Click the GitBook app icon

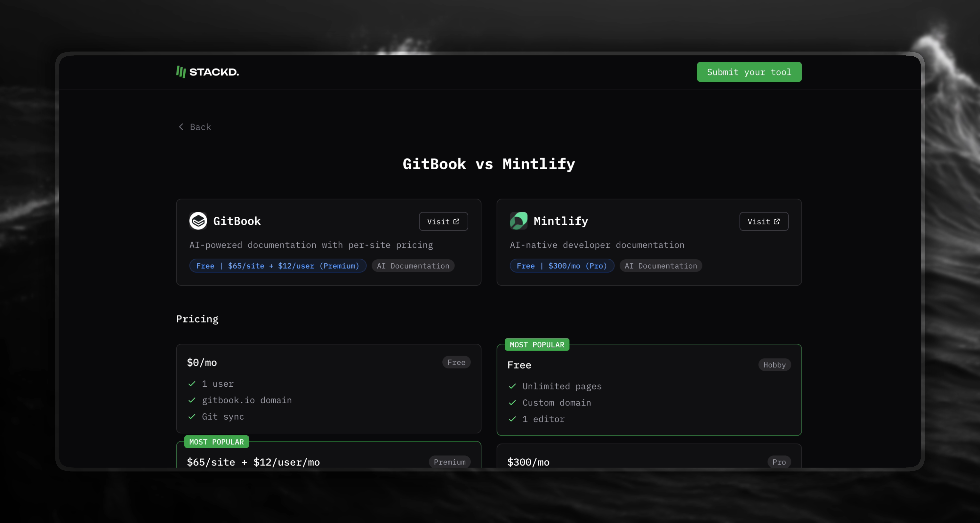(x=198, y=221)
